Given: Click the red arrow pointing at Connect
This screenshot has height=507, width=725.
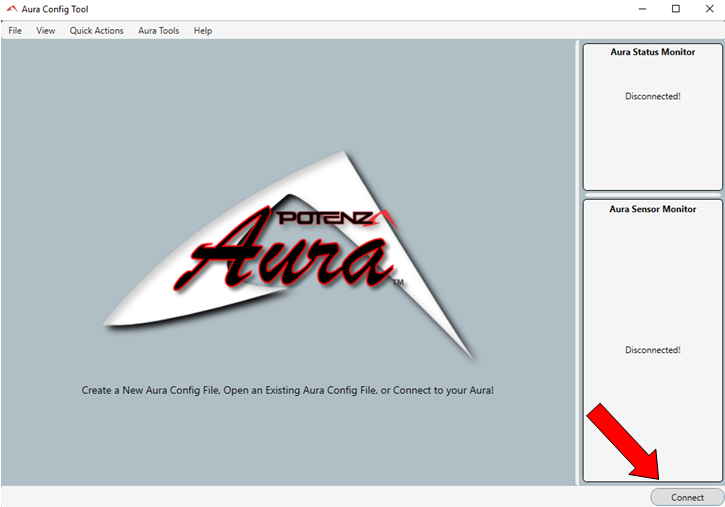Looking at the screenshot, I should [x=621, y=440].
